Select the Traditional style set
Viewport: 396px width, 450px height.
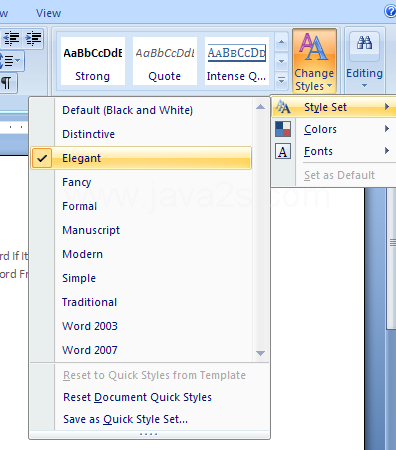tap(141, 302)
